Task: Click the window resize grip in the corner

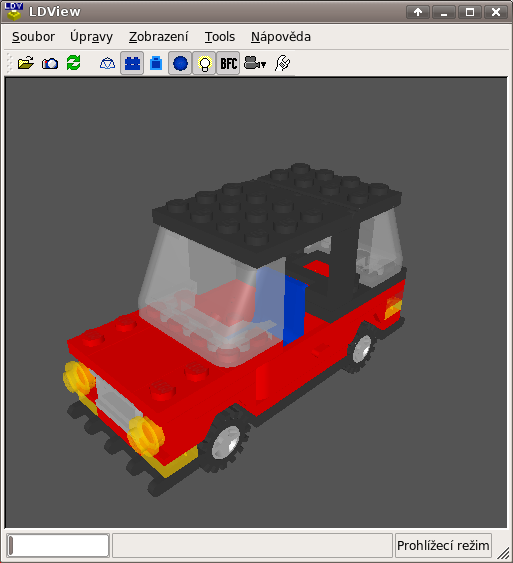Action: pos(504,553)
